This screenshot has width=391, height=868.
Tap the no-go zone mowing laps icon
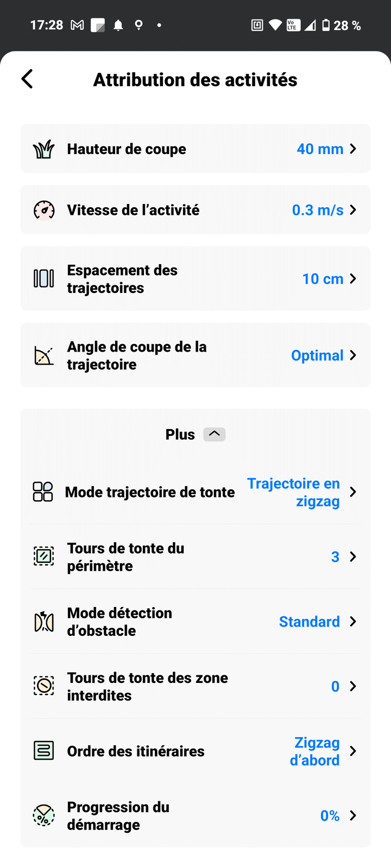(44, 686)
